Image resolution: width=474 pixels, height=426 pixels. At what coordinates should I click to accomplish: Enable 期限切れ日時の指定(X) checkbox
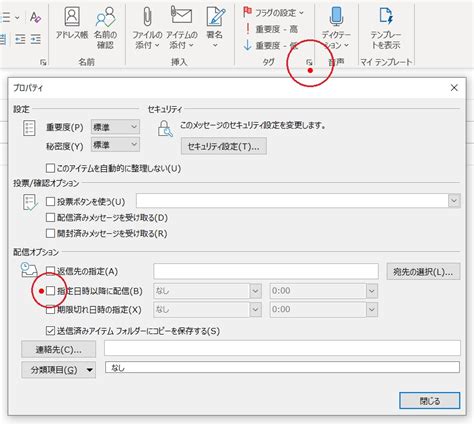[50, 310]
